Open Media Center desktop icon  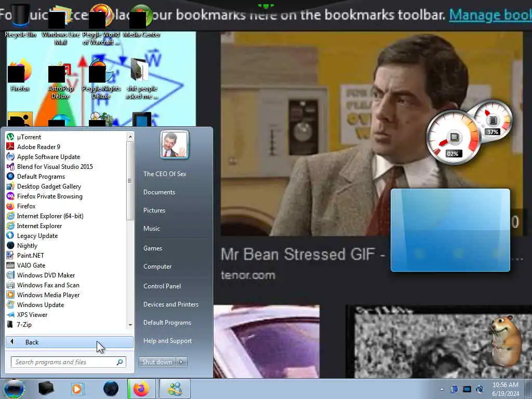(141, 21)
